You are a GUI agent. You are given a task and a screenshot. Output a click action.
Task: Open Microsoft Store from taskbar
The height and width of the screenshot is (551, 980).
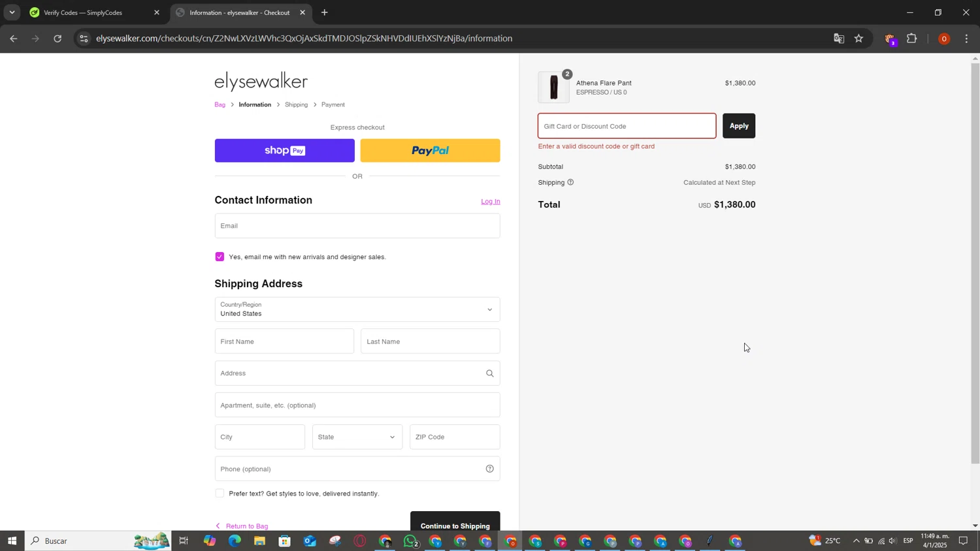[x=284, y=541]
